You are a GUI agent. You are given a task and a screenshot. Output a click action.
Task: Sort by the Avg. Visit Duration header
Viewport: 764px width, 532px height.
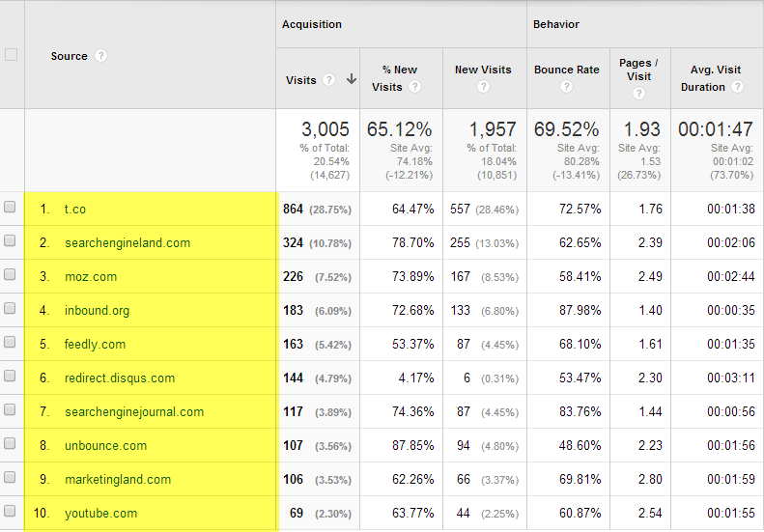[x=711, y=78]
